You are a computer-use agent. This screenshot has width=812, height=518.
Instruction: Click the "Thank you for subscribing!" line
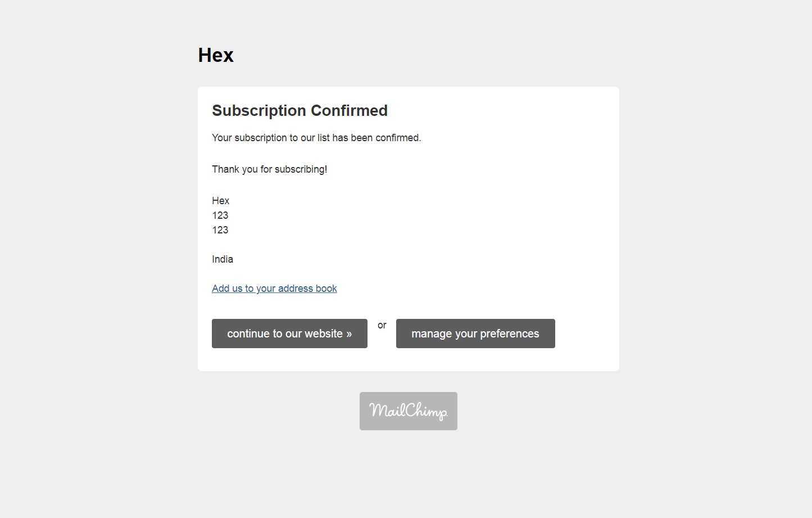click(x=269, y=169)
